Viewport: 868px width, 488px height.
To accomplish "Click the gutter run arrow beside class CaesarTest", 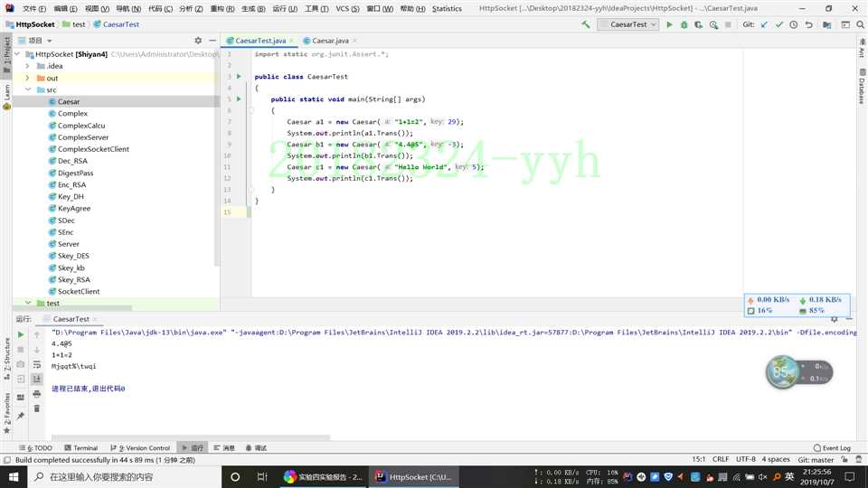I will point(239,76).
